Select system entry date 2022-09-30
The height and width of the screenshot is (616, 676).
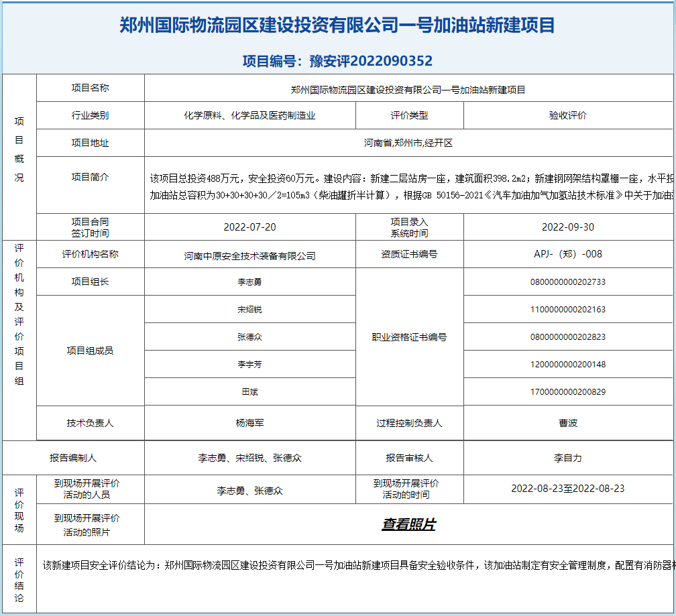(x=568, y=227)
